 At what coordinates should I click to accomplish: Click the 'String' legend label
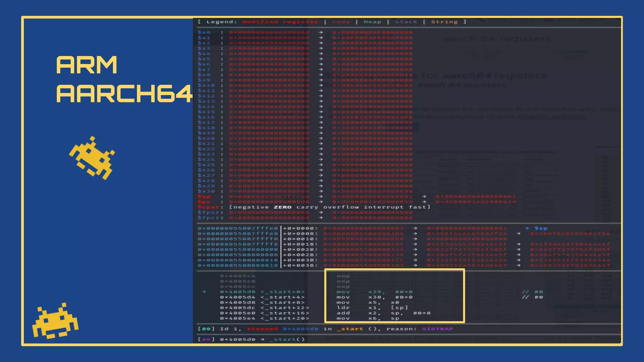[x=444, y=22]
